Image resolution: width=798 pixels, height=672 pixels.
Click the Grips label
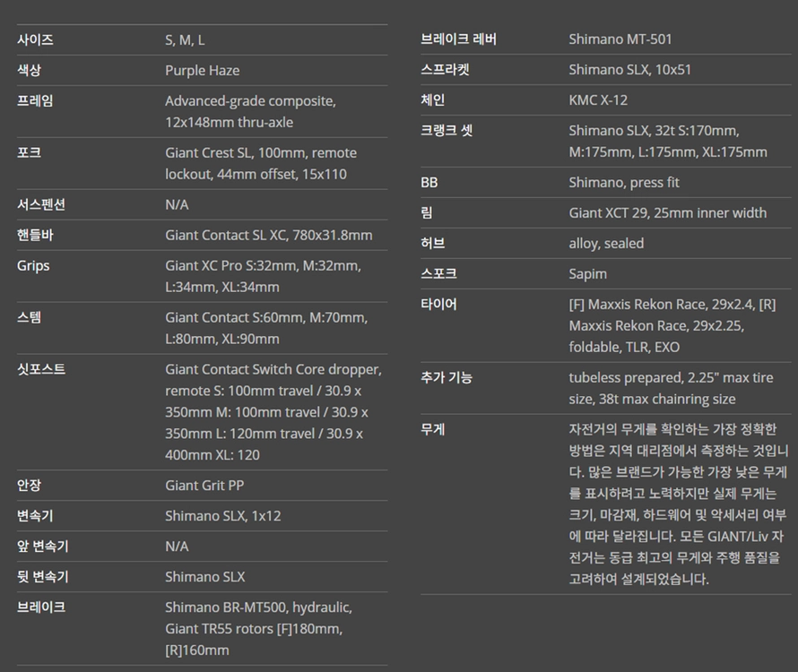pyautogui.click(x=33, y=266)
